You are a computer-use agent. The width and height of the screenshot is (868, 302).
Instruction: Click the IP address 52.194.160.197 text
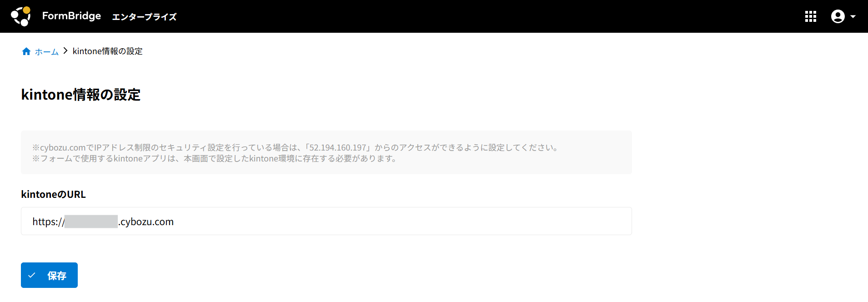(x=338, y=148)
